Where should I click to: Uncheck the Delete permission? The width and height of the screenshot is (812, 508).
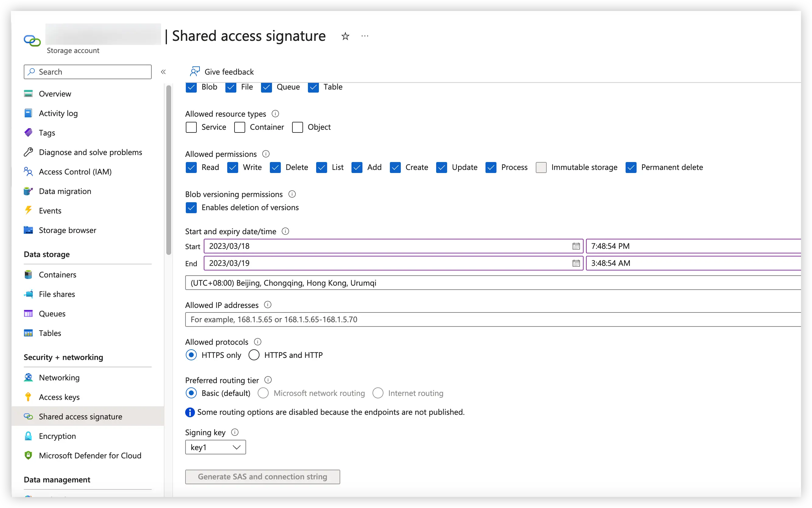pyautogui.click(x=275, y=167)
